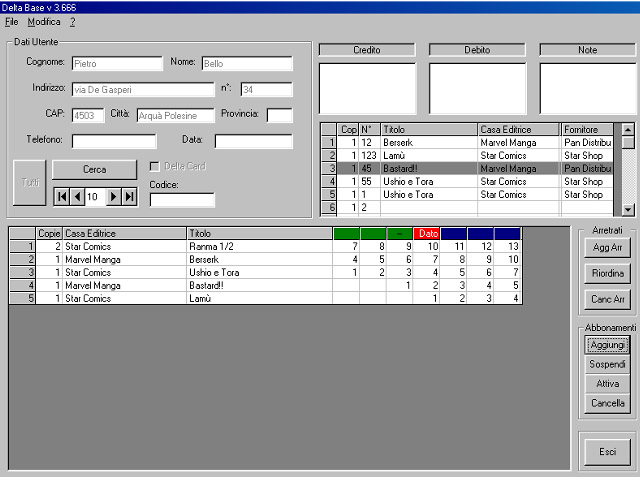The height and width of the screenshot is (480, 640).
Task: Select the Bastard!! row in orders table
Action: (x=467, y=169)
